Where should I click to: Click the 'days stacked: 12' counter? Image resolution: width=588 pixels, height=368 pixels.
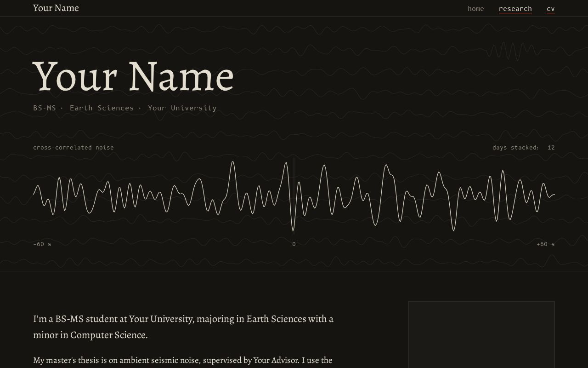[523, 147]
